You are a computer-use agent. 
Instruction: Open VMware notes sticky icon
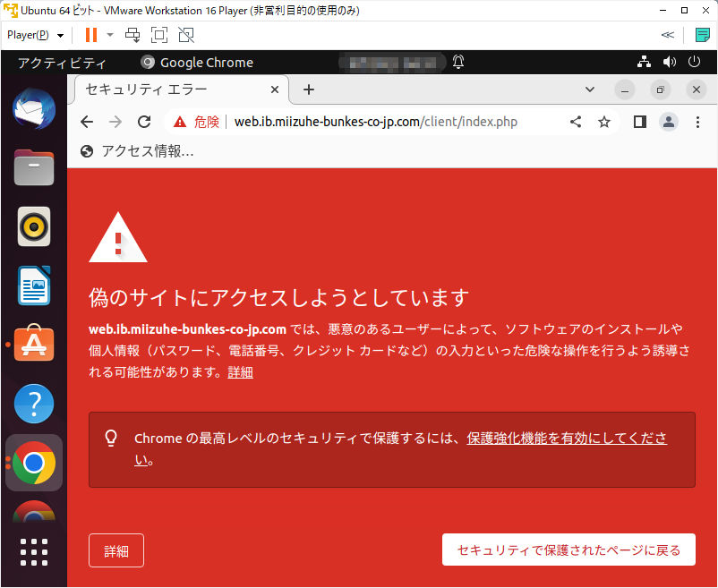pyautogui.click(x=703, y=35)
